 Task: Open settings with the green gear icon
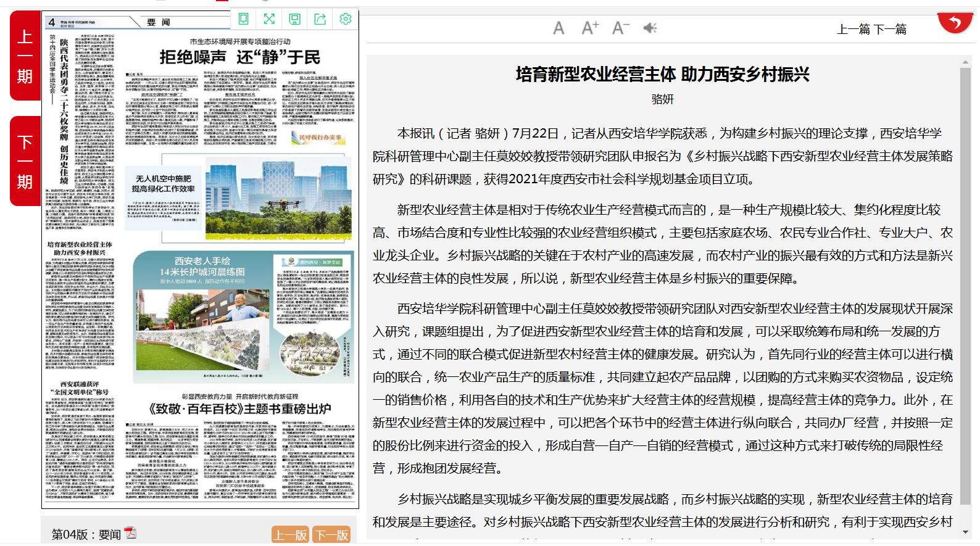(346, 19)
